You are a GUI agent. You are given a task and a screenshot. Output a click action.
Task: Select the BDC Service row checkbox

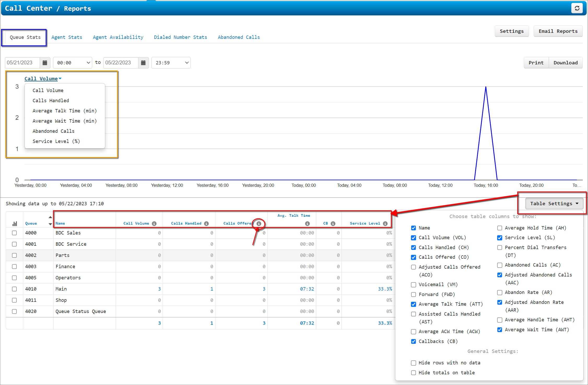pyautogui.click(x=14, y=244)
